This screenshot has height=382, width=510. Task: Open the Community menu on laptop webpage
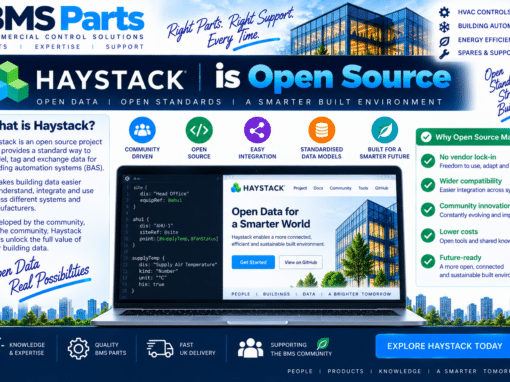coord(340,188)
